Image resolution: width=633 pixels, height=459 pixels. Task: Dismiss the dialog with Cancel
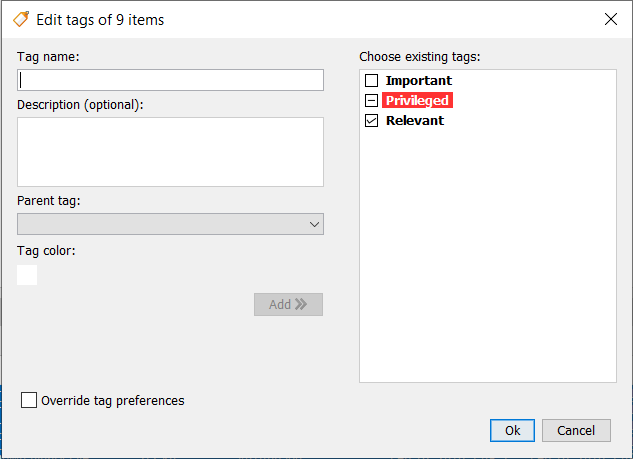coord(576,430)
